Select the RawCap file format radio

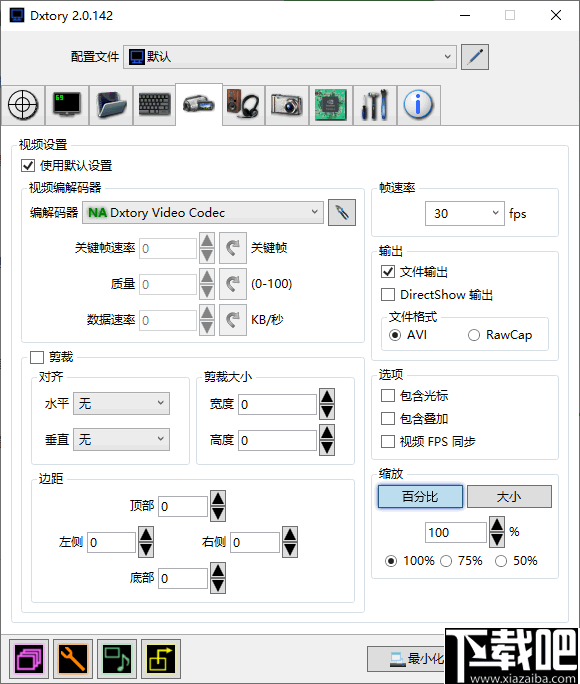(474, 335)
